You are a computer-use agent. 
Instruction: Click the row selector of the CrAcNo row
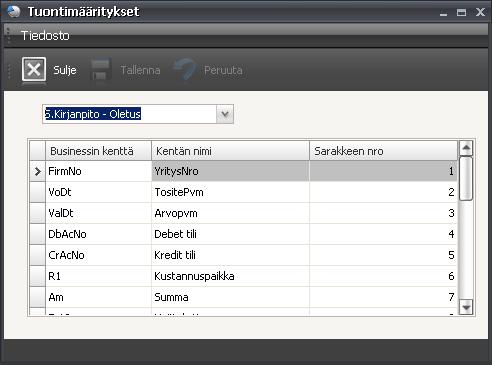click(37, 255)
